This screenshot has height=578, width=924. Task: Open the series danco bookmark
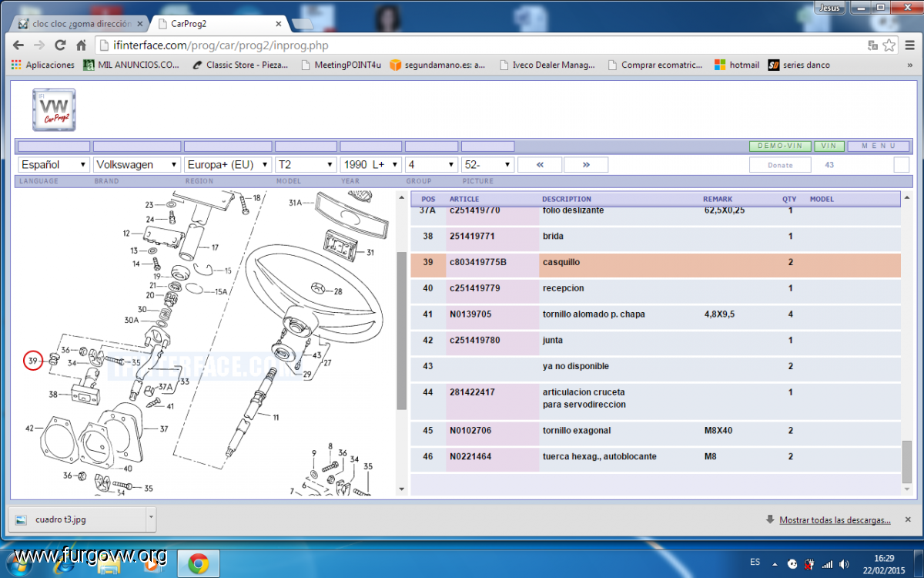pyautogui.click(x=799, y=65)
